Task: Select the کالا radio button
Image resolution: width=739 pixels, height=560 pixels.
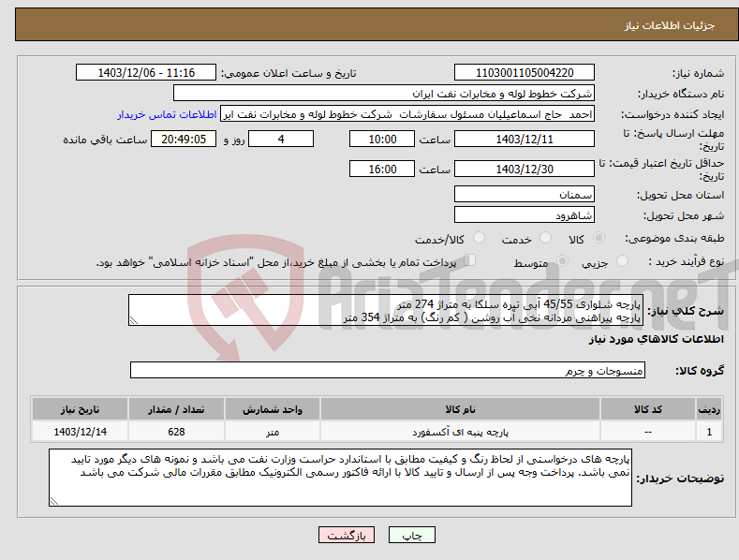Action: click(599, 238)
